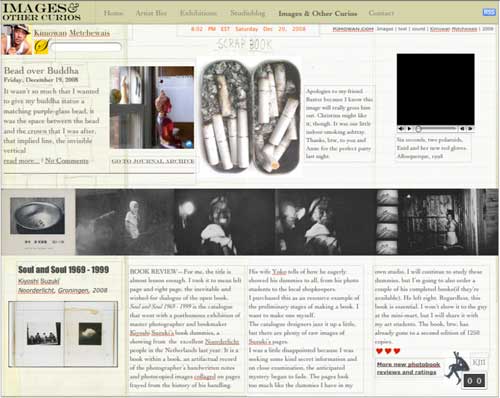Image resolution: width=500 pixels, height=398 pixels.
Task: Open the Kiyoshi Suzuki author link
Action: click(x=39, y=281)
